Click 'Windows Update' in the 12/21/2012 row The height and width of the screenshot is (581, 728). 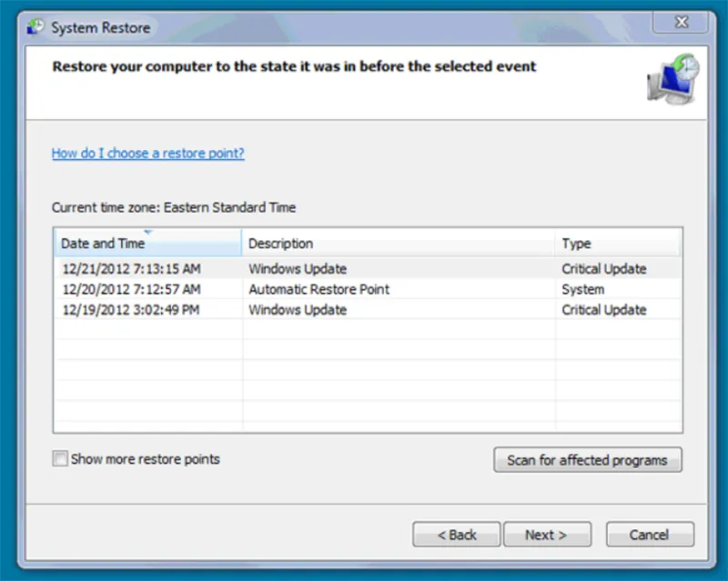298,269
